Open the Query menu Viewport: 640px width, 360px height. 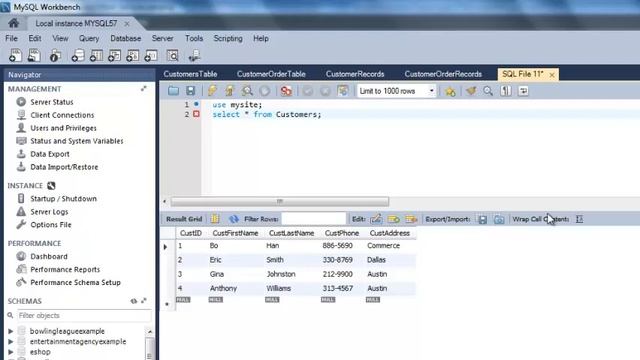(x=89, y=38)
